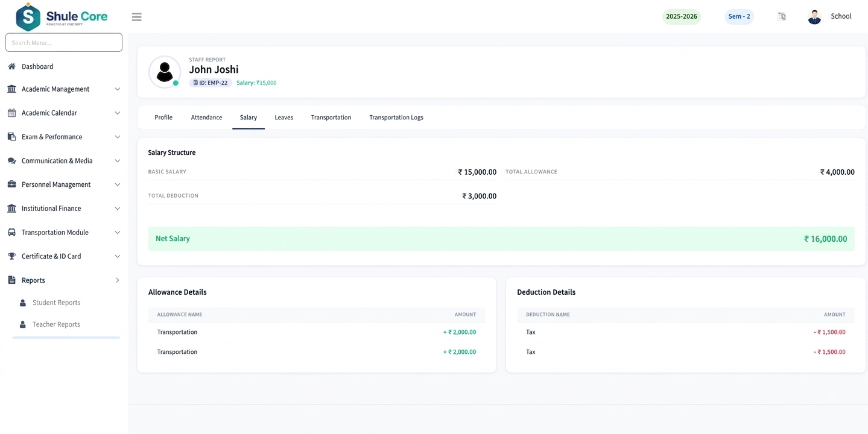The height and width of the screenshot is (434, 868).
Task: Click the Shule Core logo
Action: pos(62,17)
